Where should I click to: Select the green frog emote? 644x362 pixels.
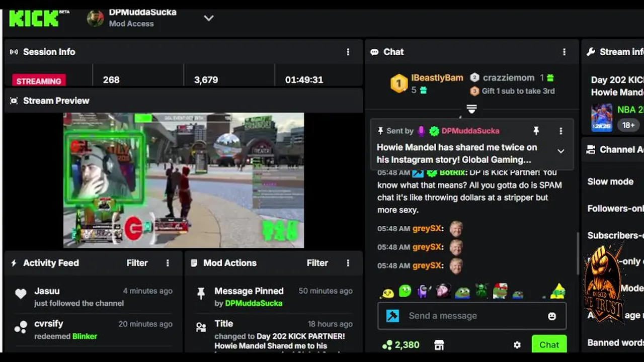click(x=462, y=292)
